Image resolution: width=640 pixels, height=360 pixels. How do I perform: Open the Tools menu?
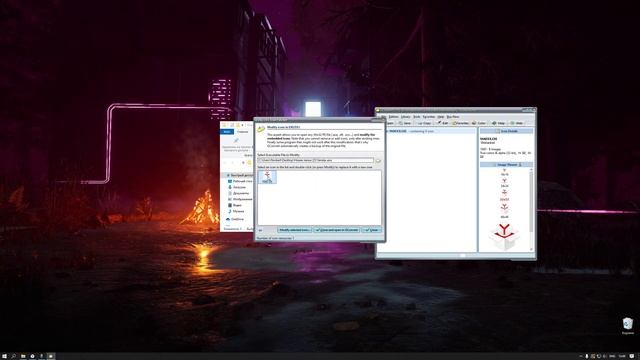417,117
